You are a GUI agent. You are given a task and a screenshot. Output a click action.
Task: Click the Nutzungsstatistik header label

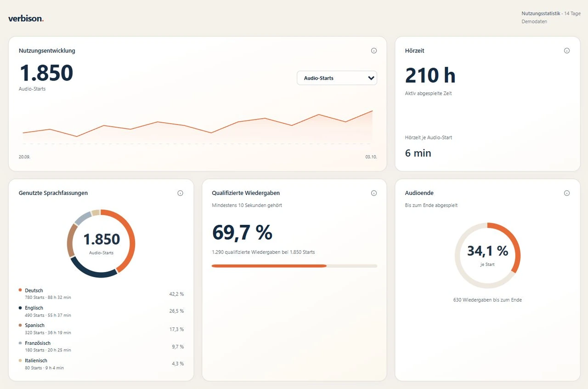point(541,14)
